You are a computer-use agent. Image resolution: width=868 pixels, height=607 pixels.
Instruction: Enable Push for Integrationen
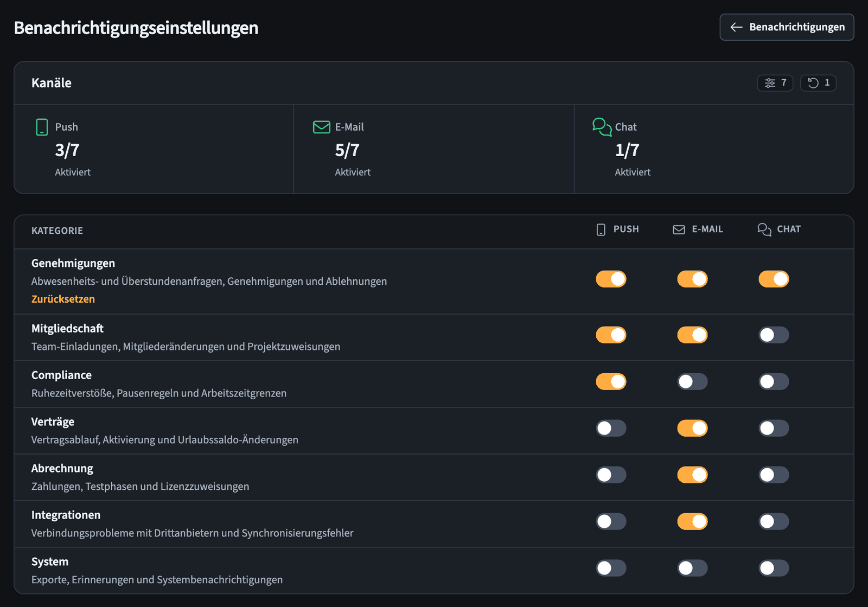[611, 521]
